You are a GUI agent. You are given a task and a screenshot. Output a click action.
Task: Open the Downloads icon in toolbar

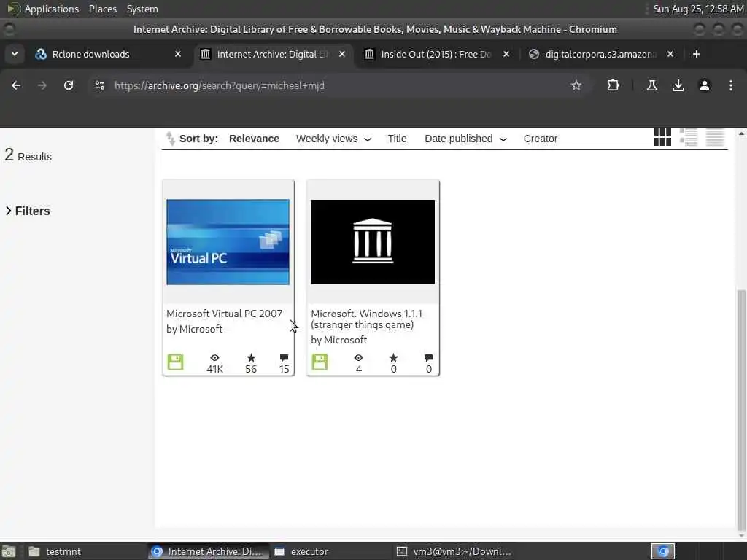(678, 85)
